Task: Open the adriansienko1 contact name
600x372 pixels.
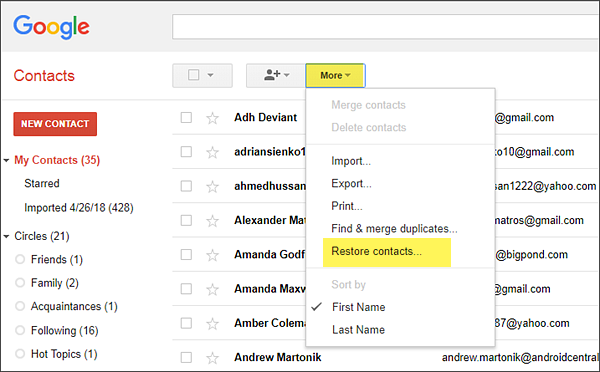Action: [270, 152]
